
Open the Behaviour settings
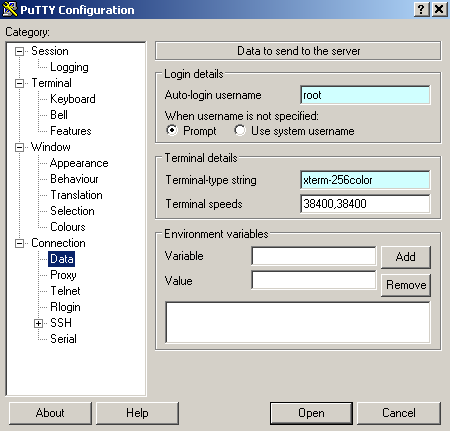74,179
